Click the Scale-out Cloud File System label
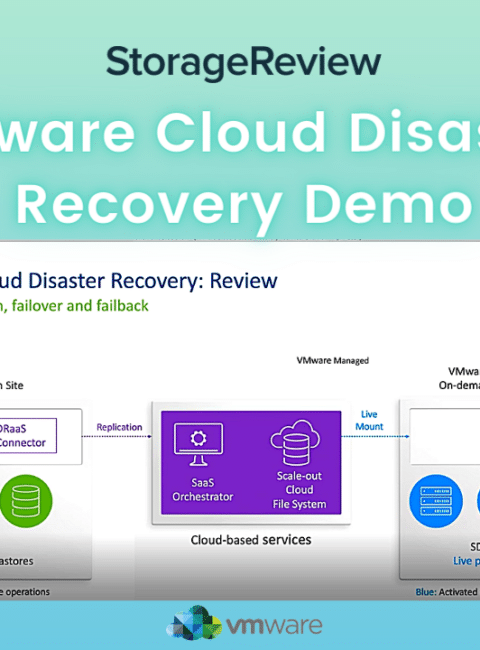Image resolution: width=480 pixels, height=650 pixels. (299, 490)
